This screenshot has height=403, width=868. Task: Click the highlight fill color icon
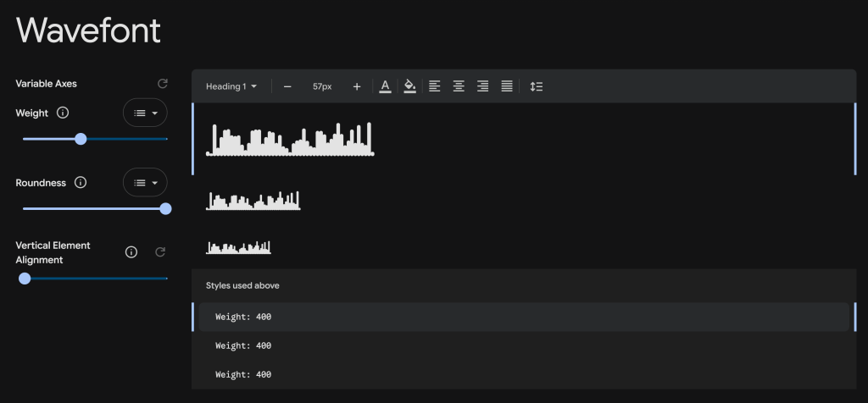[x=409, y=86]
